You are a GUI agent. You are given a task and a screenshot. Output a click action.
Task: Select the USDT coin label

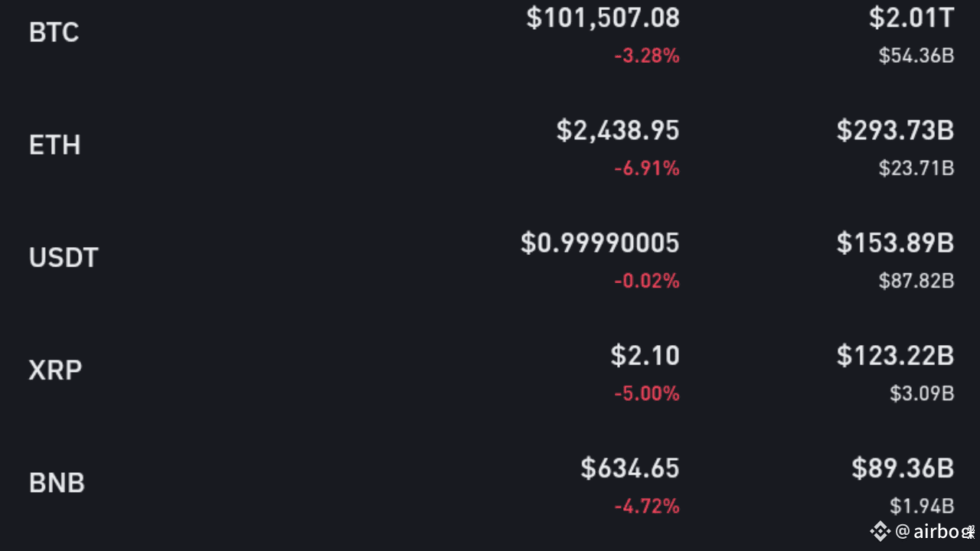point(64,258)
